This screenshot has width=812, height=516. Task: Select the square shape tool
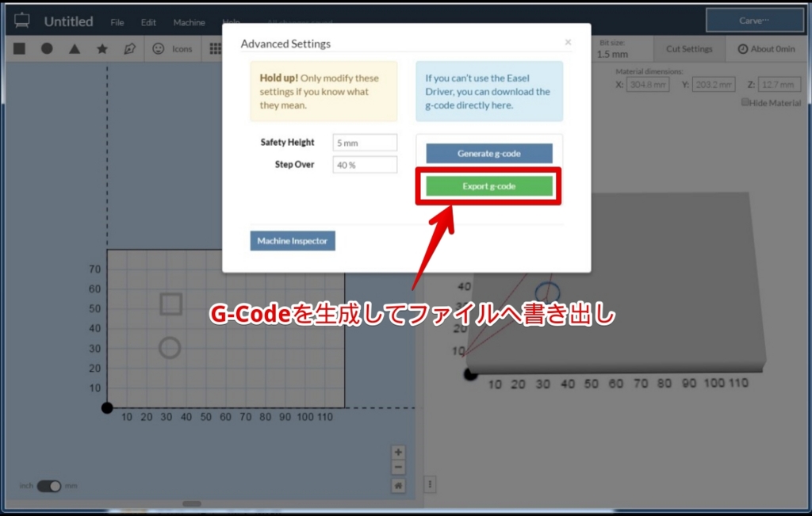19,48
